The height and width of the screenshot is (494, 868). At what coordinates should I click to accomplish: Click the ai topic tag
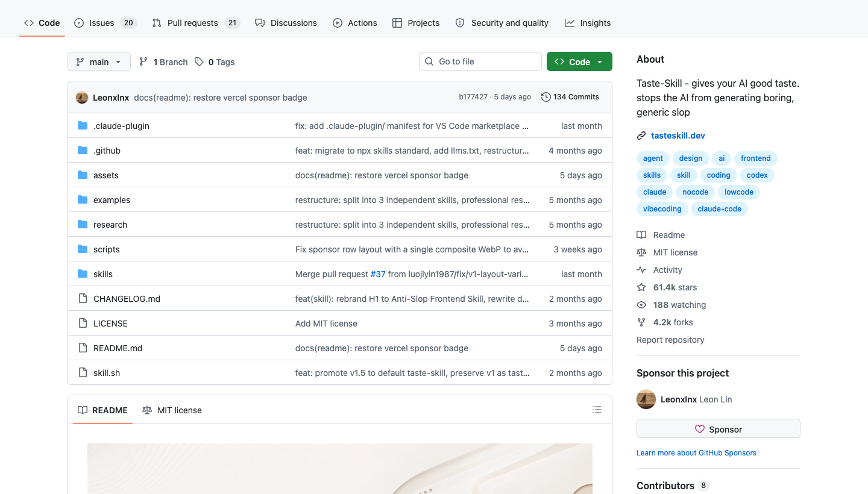point(722,158)
